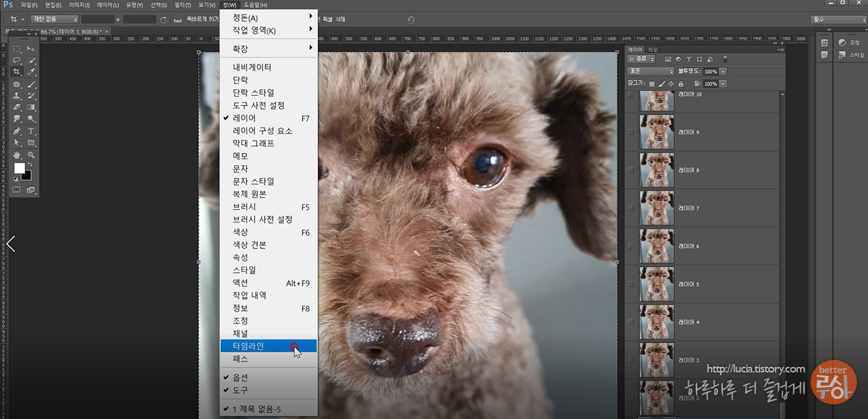Show visibility of 레이어 7
Image resolution: width=868 pixels, height=419 pixels.
click(631, 208)
